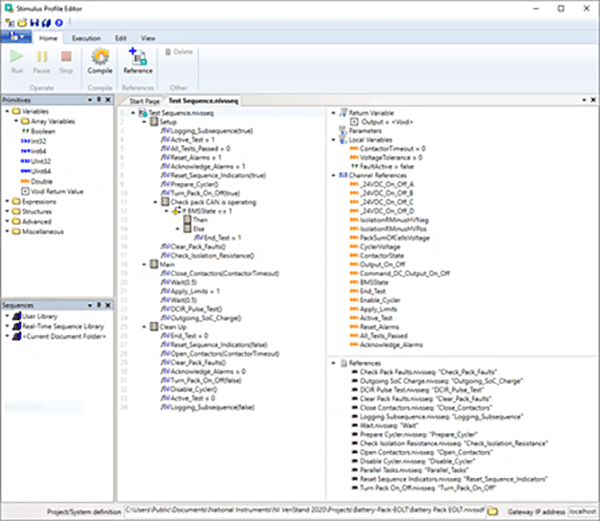Switch to the Home ribbon tab
The width and height of the screenshot is (600, 521).
tap(48, 38)
